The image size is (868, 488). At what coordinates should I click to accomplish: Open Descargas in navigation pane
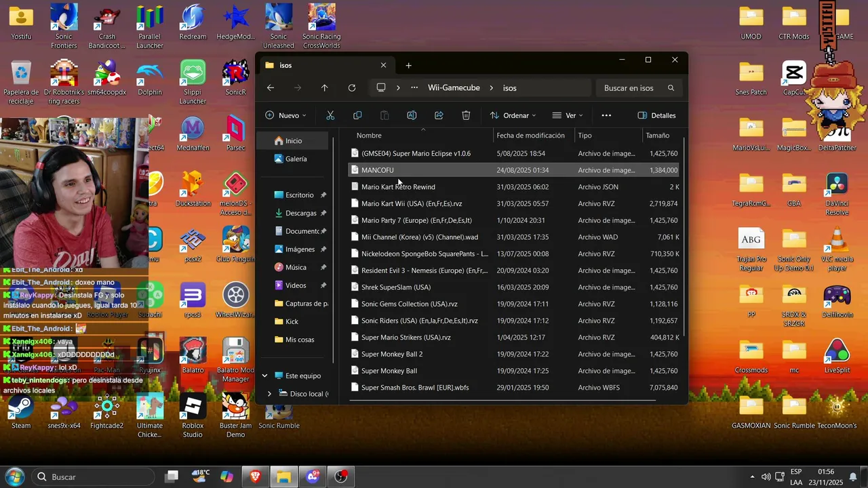click(x=296, y=213)
